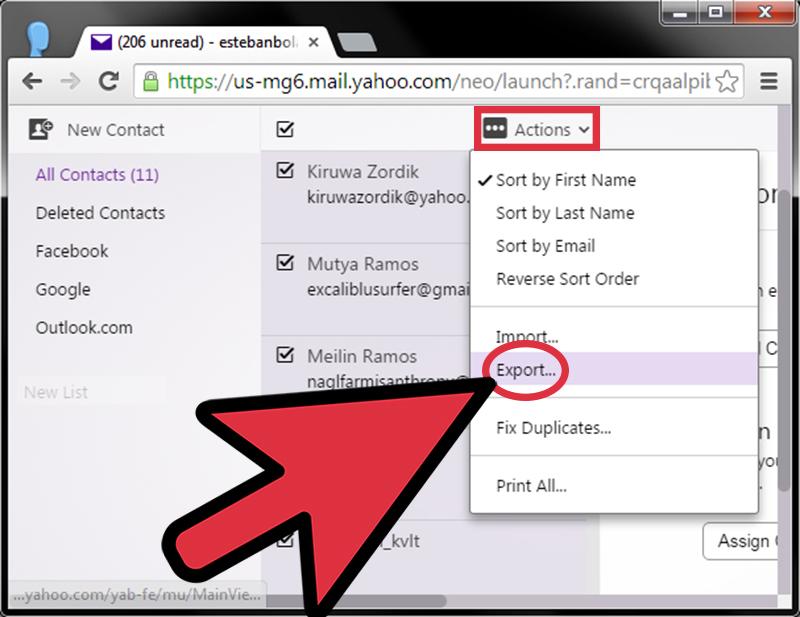This screenshot has height=617, width=800.
Task: Click the browser back arrow
Action: (x=32, y=81)
